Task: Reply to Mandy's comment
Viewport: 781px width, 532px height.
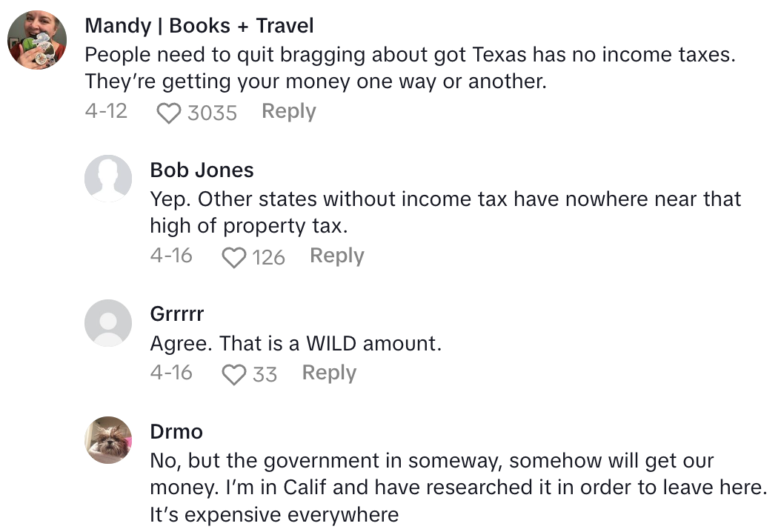Action: tap(288, 111)
